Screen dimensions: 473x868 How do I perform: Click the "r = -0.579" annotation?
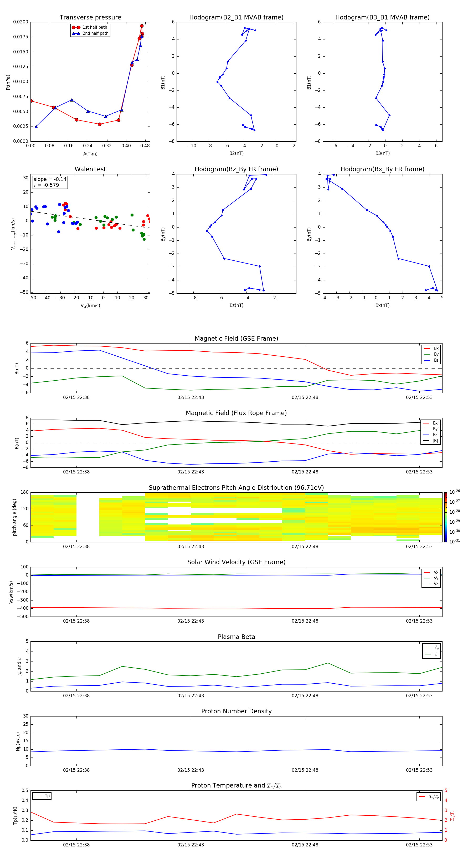click(47, 185)
